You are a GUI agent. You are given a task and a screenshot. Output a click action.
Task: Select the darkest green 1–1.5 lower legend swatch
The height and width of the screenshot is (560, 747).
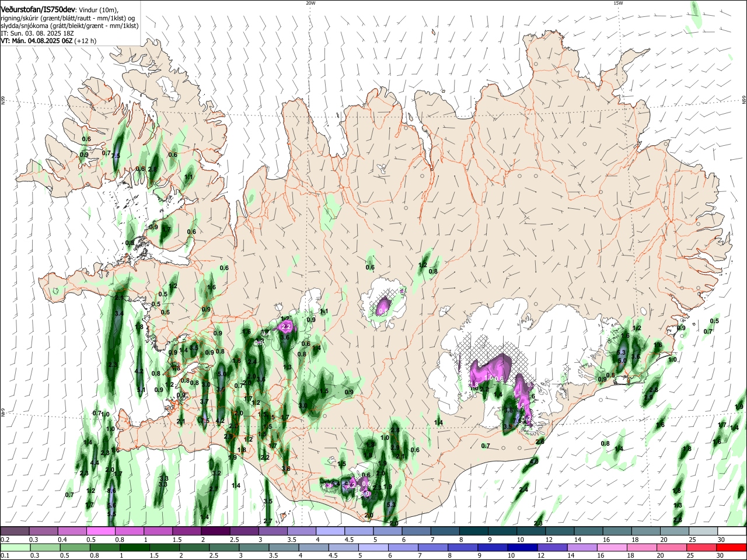(134, 547)
